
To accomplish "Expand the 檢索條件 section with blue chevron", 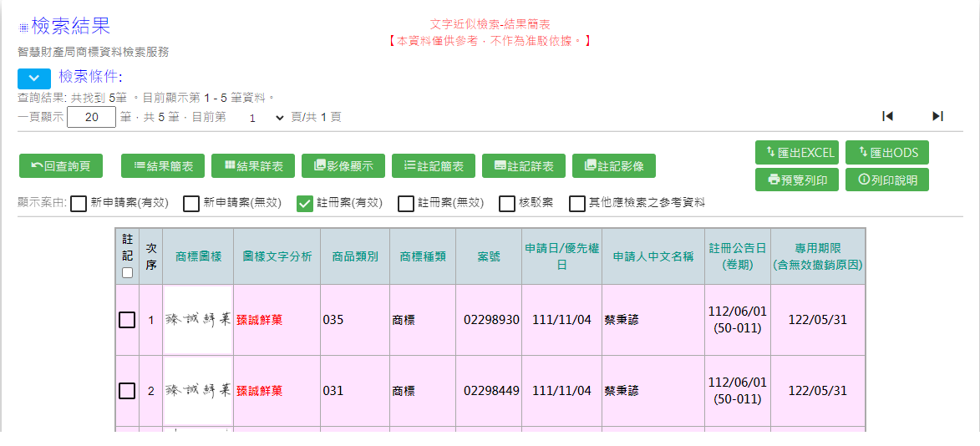I will click(x=34, y=78).
